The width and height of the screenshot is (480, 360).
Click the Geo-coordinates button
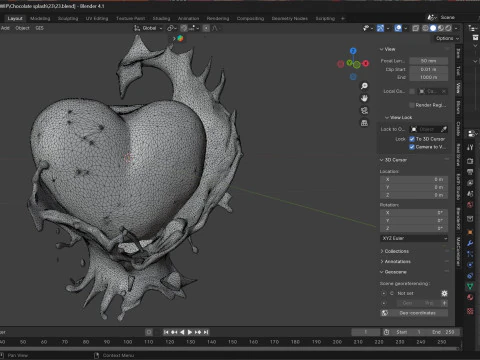[414, 313]
